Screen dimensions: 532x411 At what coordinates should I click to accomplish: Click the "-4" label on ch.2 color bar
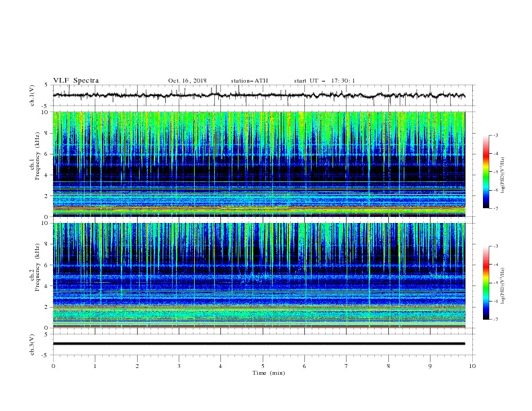click(495, 265)
